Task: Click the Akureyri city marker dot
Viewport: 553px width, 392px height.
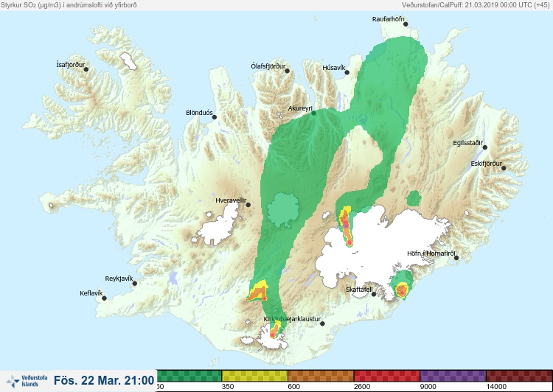Action: click(x=313, y=113)
